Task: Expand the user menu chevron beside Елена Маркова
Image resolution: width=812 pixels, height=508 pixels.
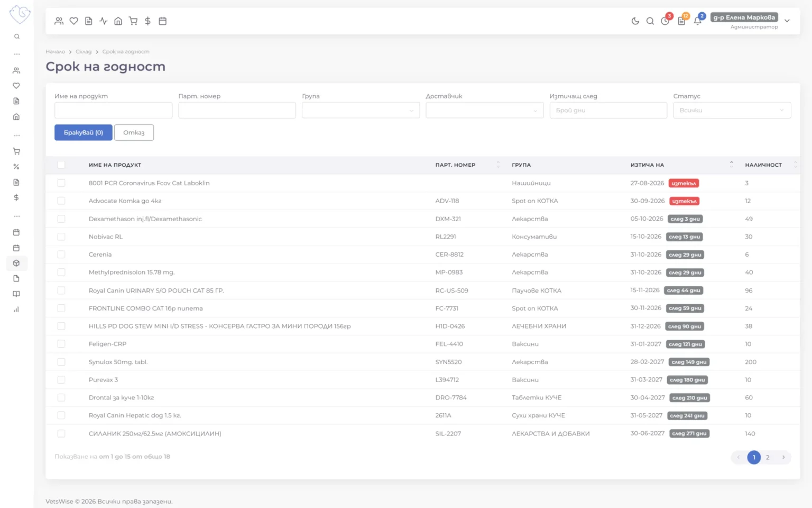Action: (787, 21)
